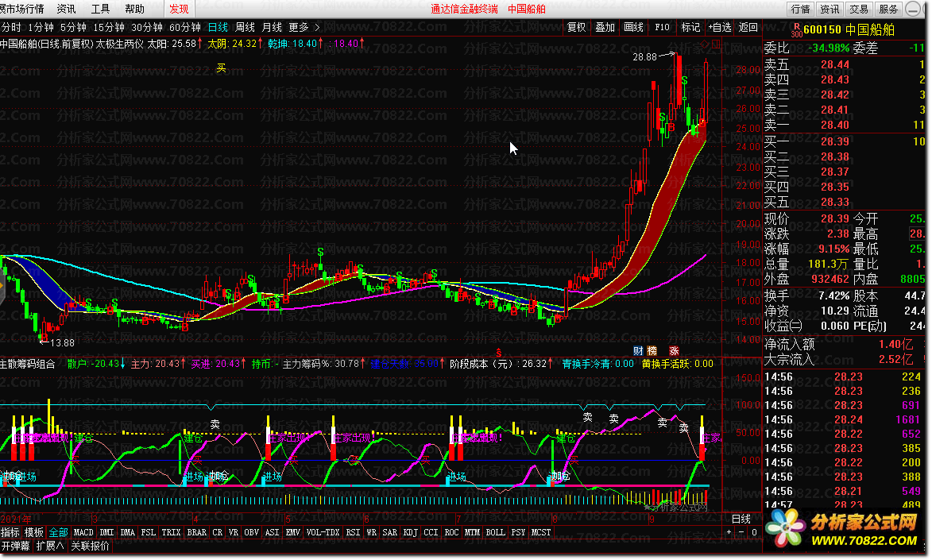Click the 涨 rise tag icon
The height and width of the screenshot is (560, 932).
674,351
